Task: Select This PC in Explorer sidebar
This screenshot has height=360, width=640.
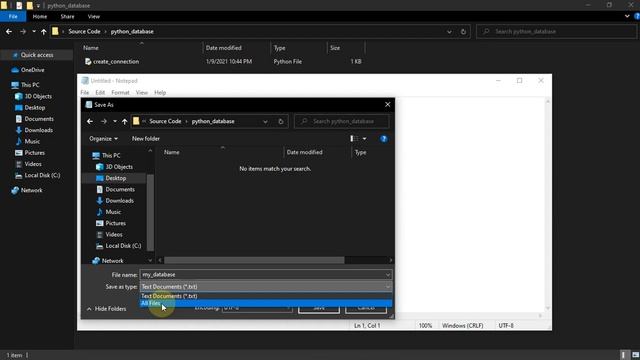Action: 25,85
